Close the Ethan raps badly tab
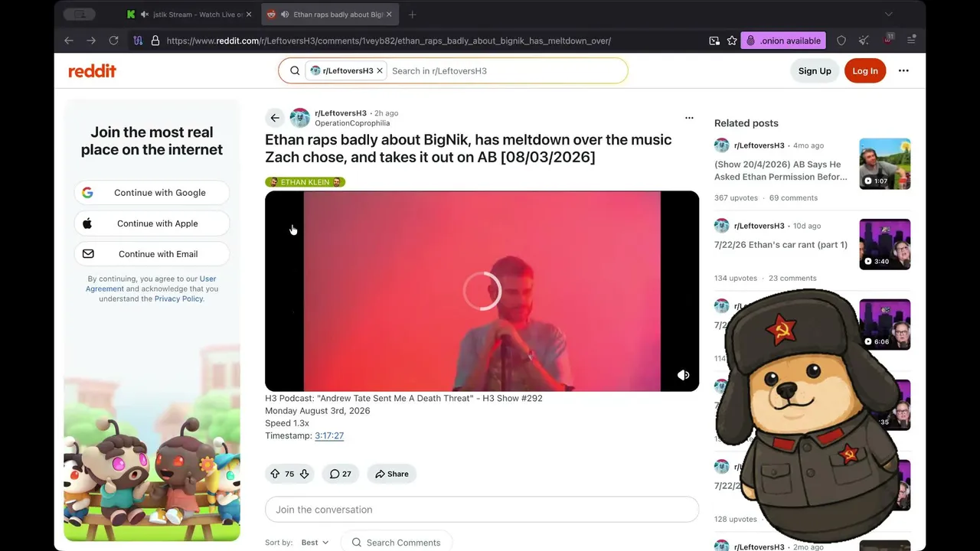980x551 pixels. 389,15
